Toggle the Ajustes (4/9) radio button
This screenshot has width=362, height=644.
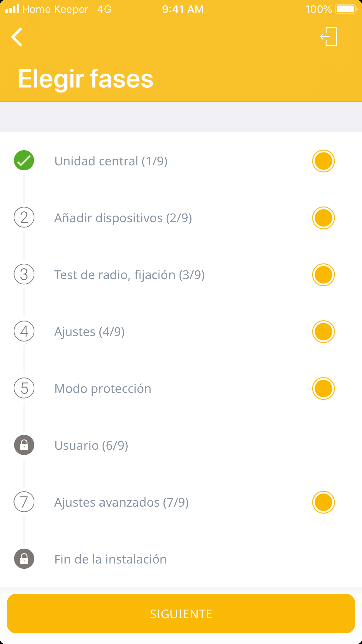pos(323,332)
